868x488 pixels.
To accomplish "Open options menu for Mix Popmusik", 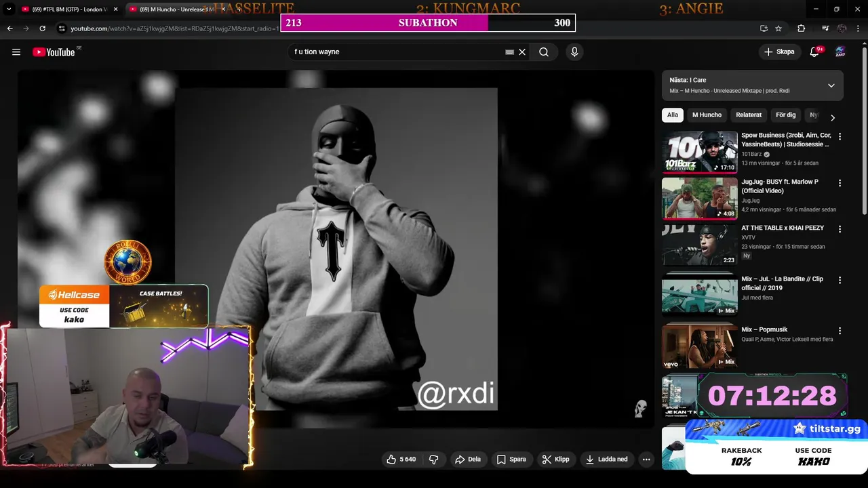I will click(x=840, y=331).
